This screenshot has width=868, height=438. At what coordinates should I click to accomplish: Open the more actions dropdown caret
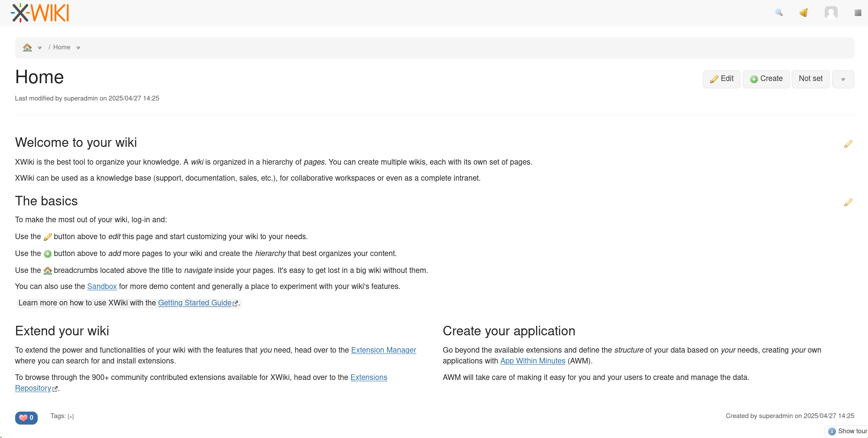pos(843,79)
